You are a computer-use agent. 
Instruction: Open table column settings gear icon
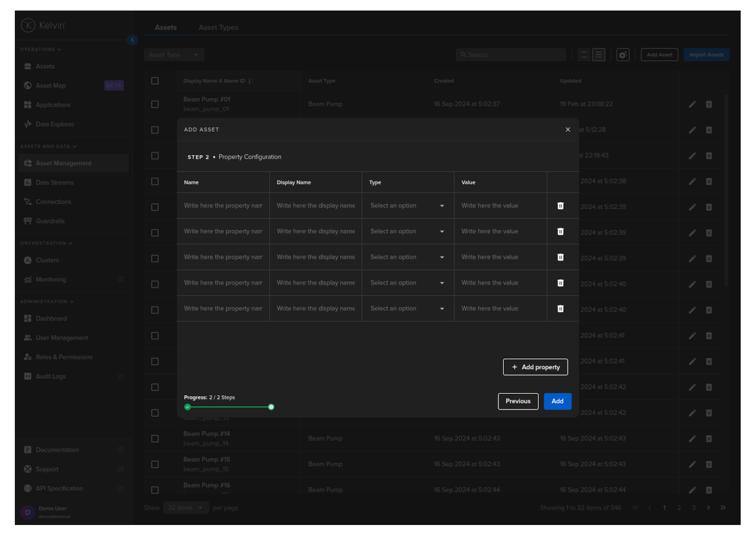coord(623,55)
